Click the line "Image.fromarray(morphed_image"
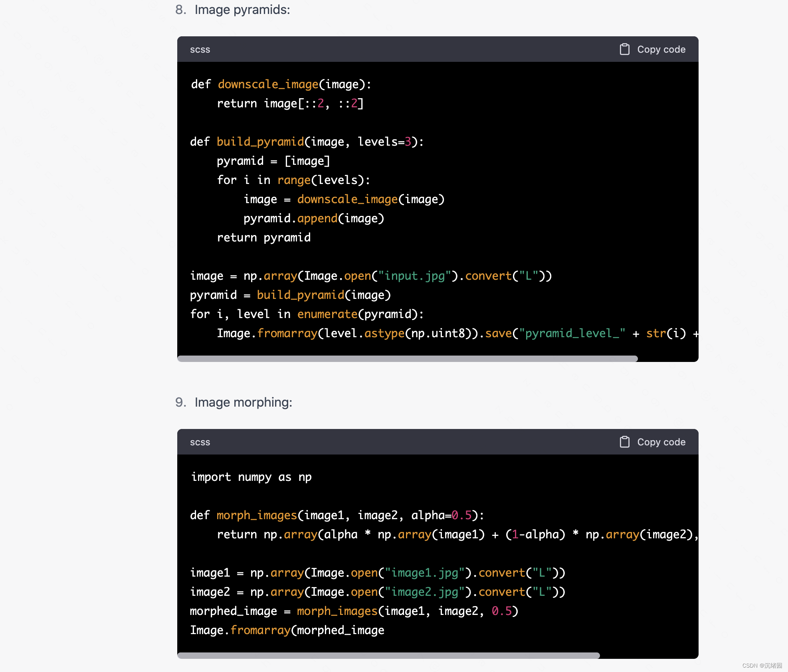Viewport: 788px width, 672px height. pos(287,630)
